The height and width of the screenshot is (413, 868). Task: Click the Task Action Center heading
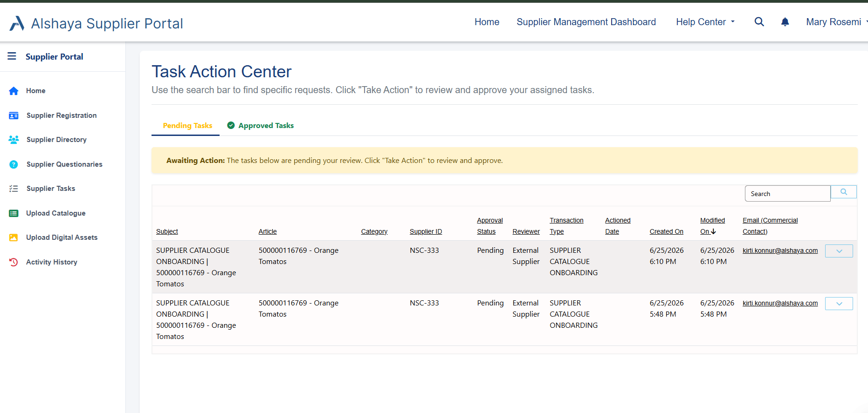[x=221, y=72]
